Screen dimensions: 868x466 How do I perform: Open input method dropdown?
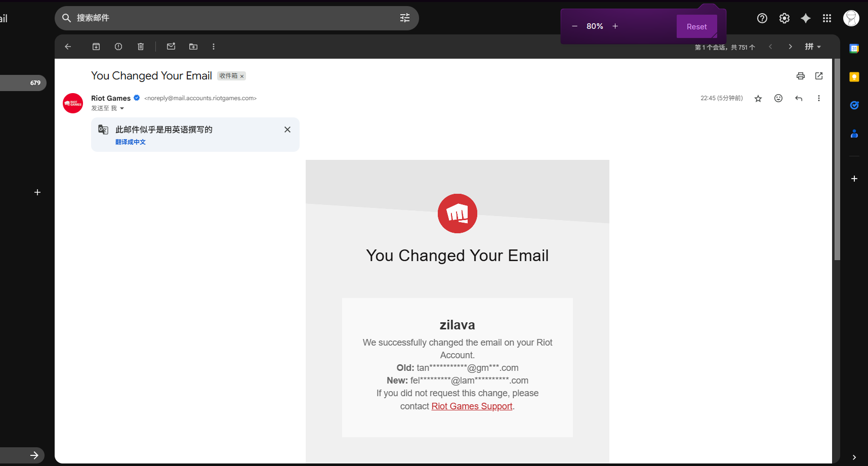[x=813, y=47]
